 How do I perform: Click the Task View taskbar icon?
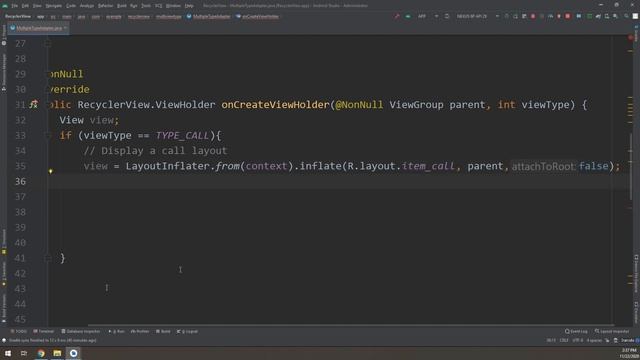pos(24,353)
